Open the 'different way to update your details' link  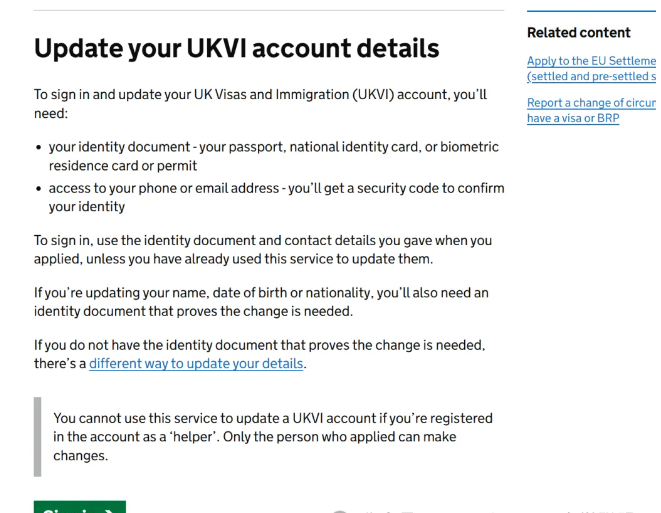(x=196, y=364)
